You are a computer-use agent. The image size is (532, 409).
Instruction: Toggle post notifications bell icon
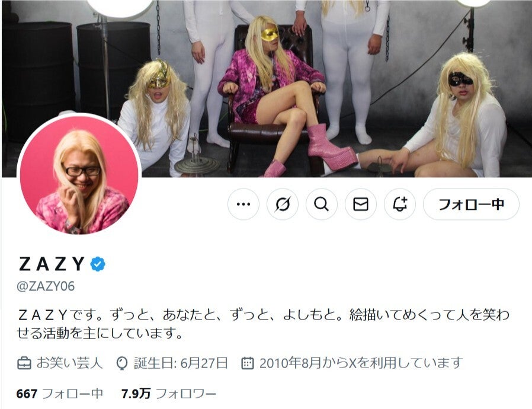click(400, 204)
